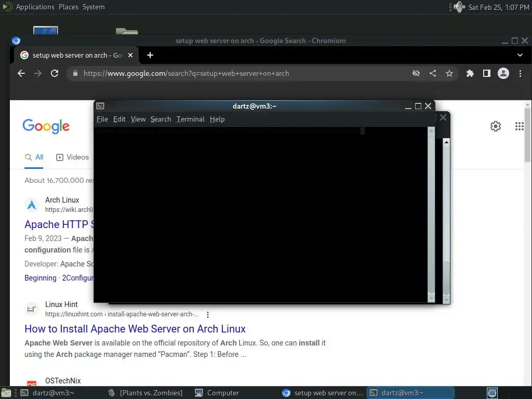Open the Chromium extensions puzzle icon

[470, 73]
